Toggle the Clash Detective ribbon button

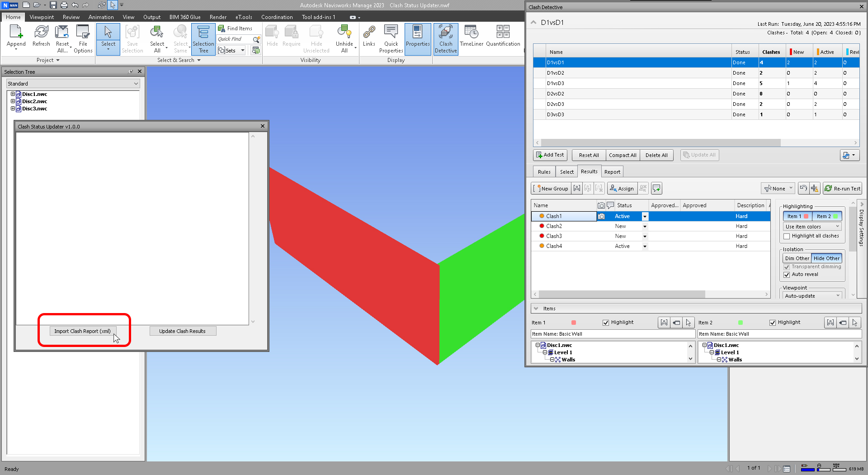tap(446, 39)
